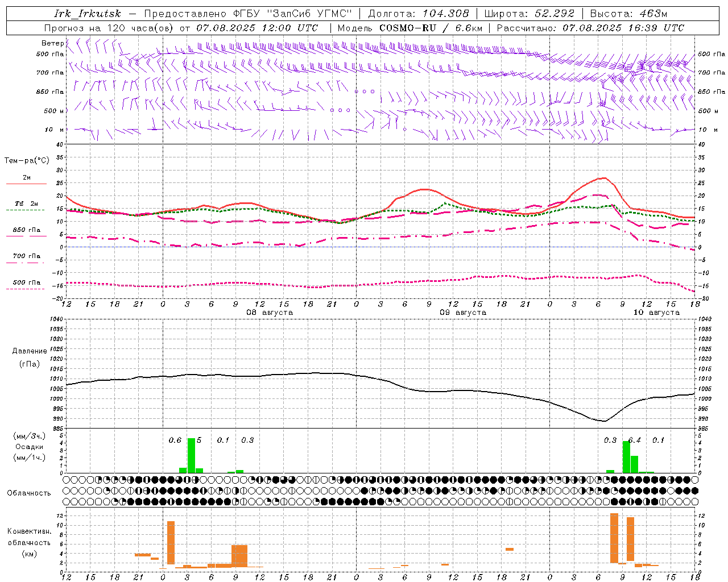Click the tallest green precipitation bar on 08 августа

point(191,455)
